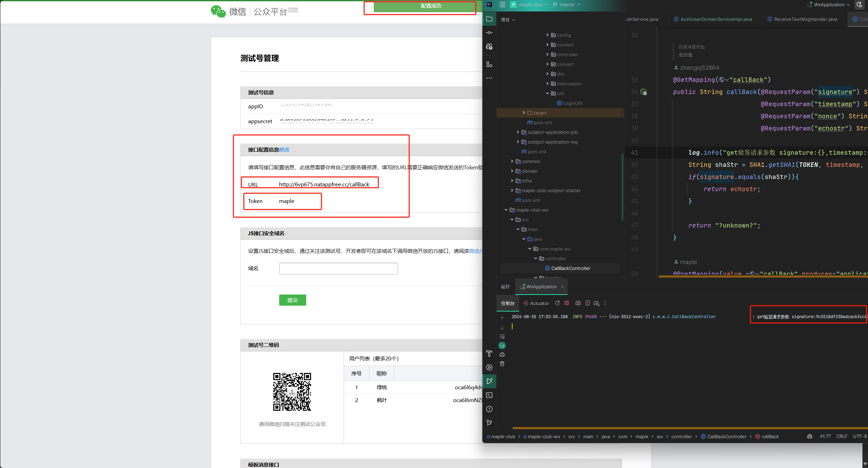Print the console output

[502, 355]
